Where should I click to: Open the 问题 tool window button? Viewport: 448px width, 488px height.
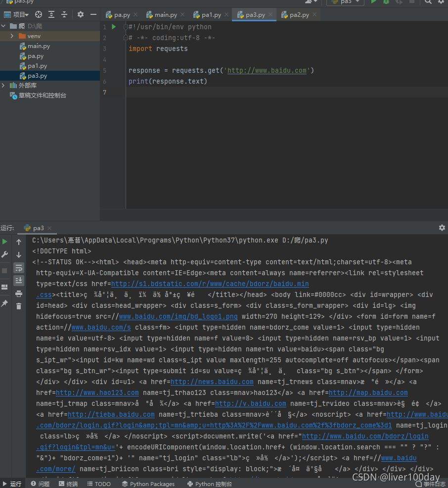click(41, 484)
